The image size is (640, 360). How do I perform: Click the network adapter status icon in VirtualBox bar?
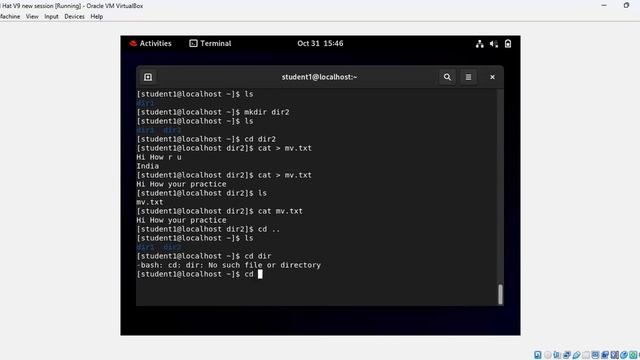(x=567, y=355)
